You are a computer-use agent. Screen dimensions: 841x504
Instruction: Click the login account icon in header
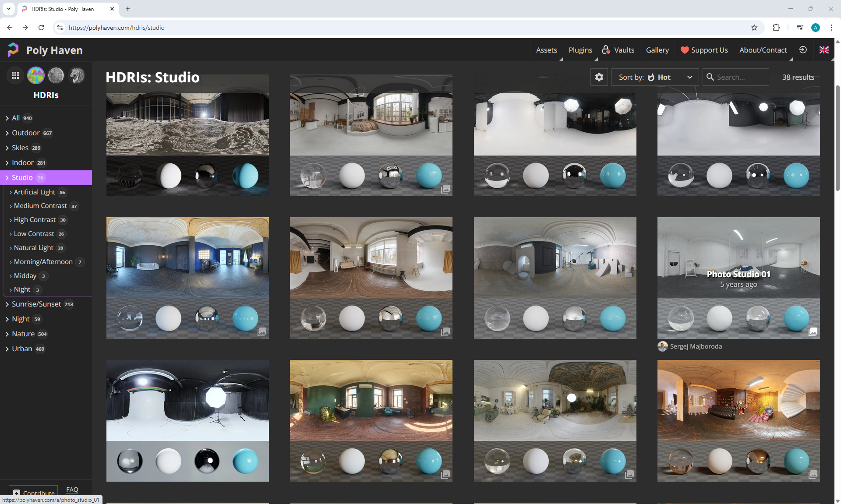tap(803, 50)
